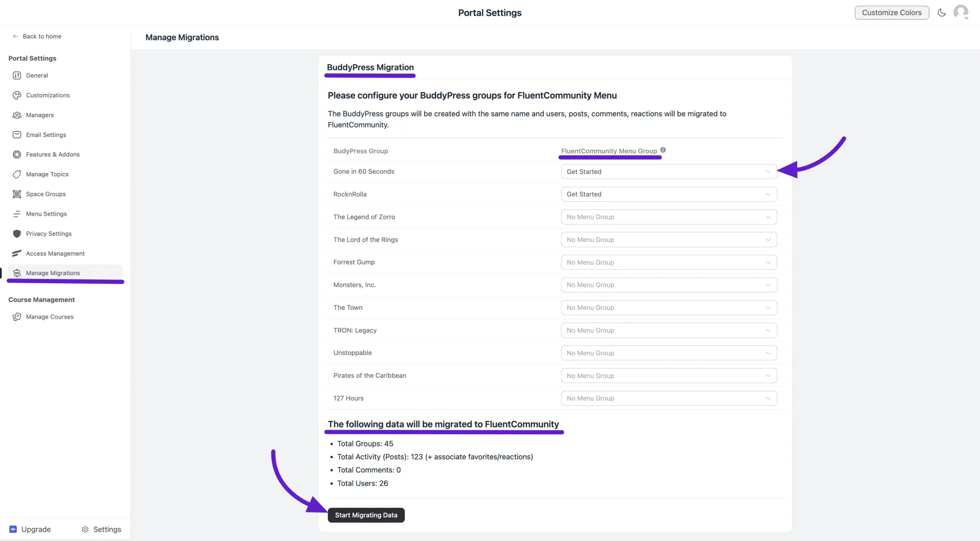Click the Total Groups: 45 line
Image resolution: width=980 pixels, height=541 pixels.
tap(365, 444)
